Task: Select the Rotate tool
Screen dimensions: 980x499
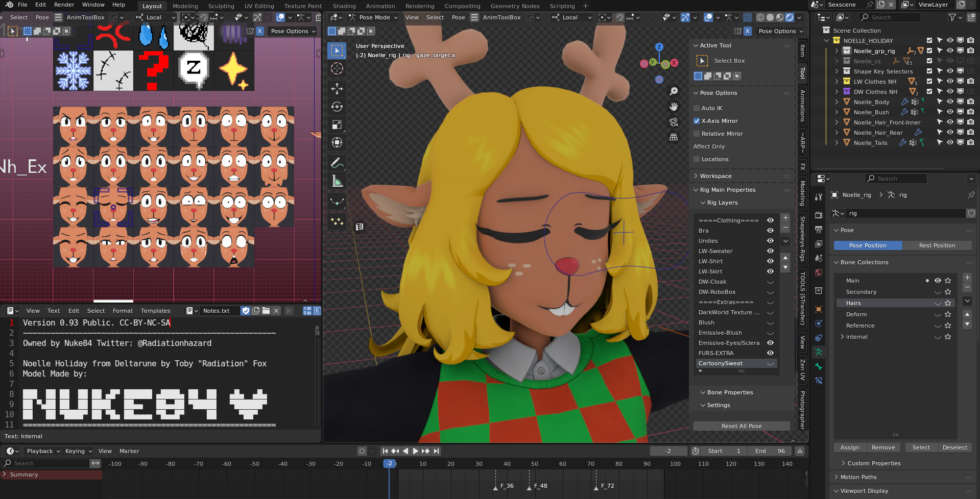Action: (x=337, y=107)
